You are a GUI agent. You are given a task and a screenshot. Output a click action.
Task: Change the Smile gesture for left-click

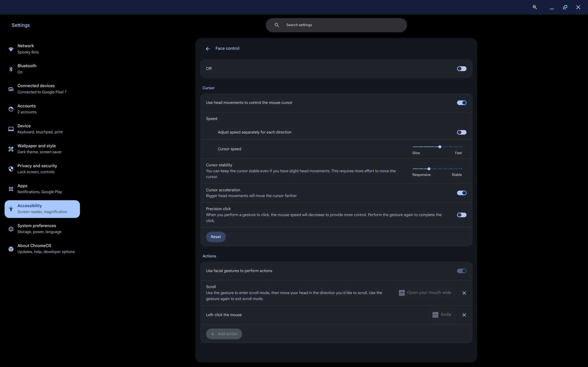(x=442, y=315)
